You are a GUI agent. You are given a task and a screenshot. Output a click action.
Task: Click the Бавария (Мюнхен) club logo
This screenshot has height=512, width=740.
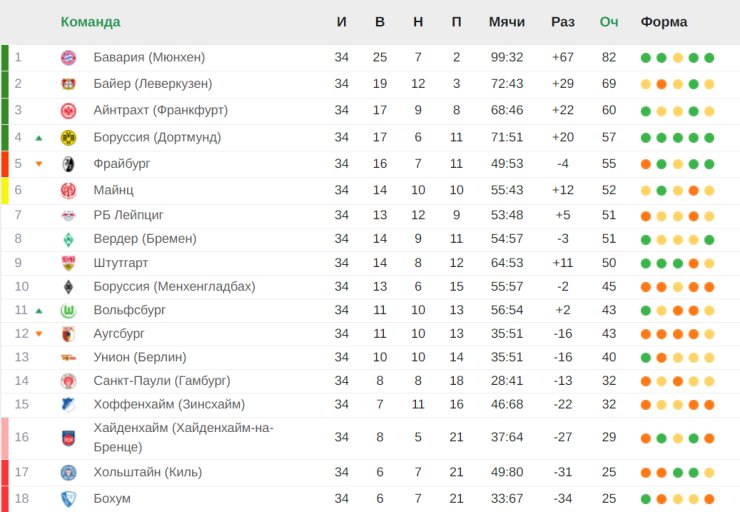(x=68, y=57)
